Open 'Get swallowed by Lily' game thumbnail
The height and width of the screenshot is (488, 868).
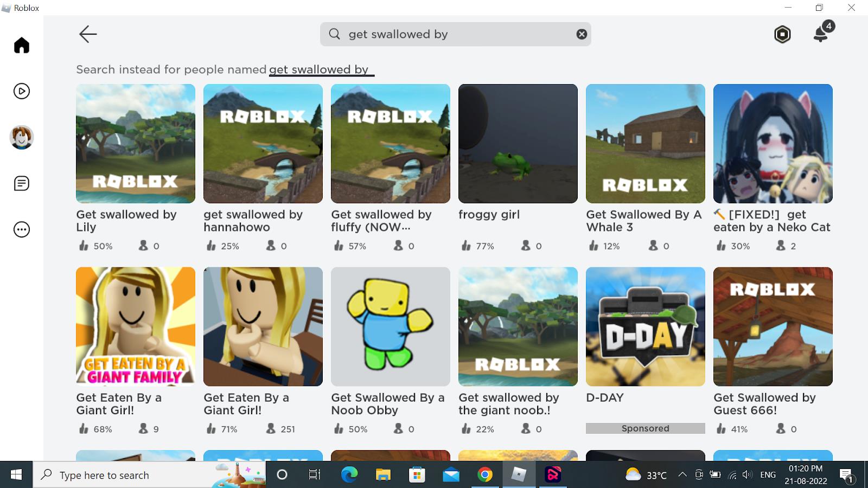(x=136, y=144)
